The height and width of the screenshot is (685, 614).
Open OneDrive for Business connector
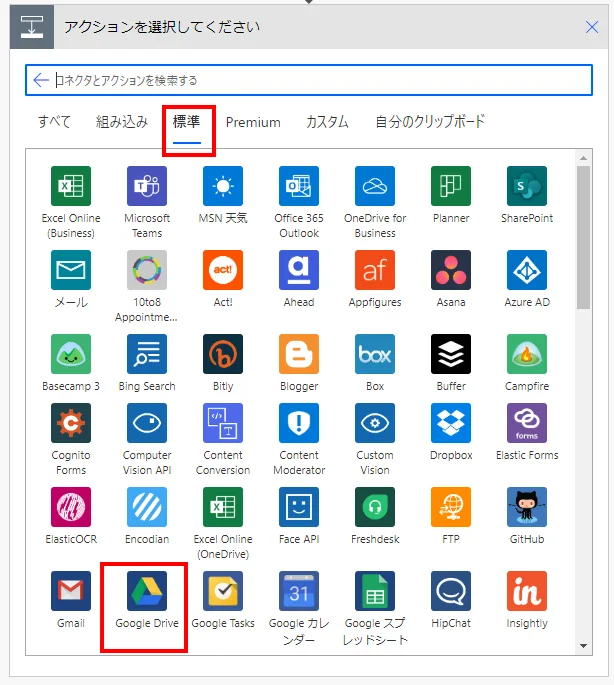(375, 186)
